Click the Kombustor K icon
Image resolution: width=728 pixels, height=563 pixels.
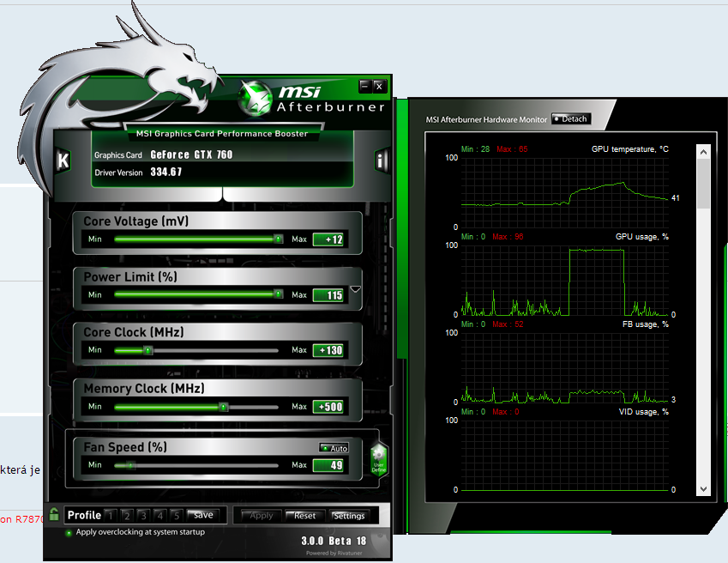(x=62, y=160)
